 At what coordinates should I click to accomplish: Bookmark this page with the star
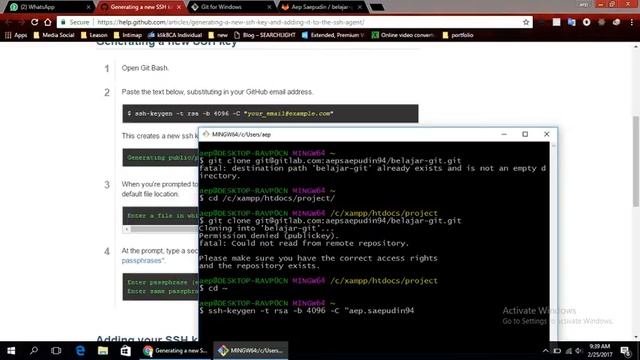526,22
